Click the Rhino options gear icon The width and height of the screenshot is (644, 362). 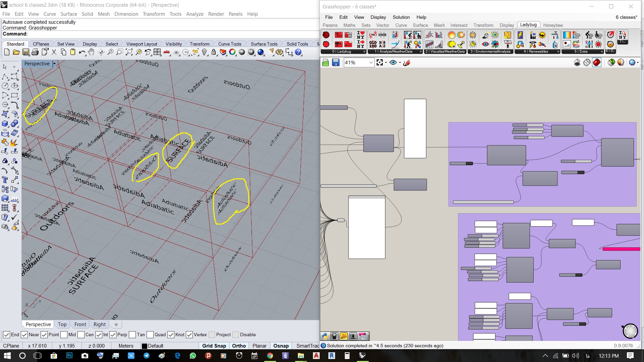(x=279, y=52)
